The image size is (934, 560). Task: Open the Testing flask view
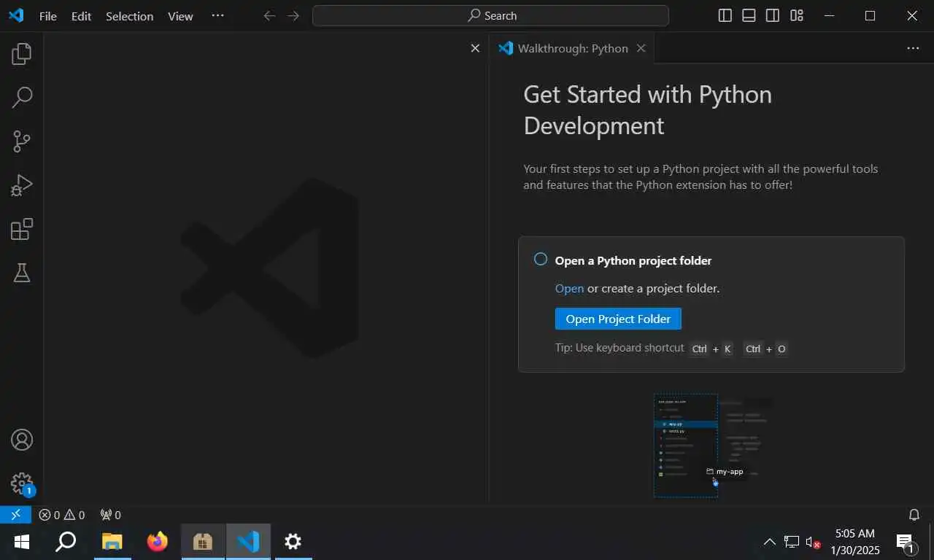[x=22, y=273]
